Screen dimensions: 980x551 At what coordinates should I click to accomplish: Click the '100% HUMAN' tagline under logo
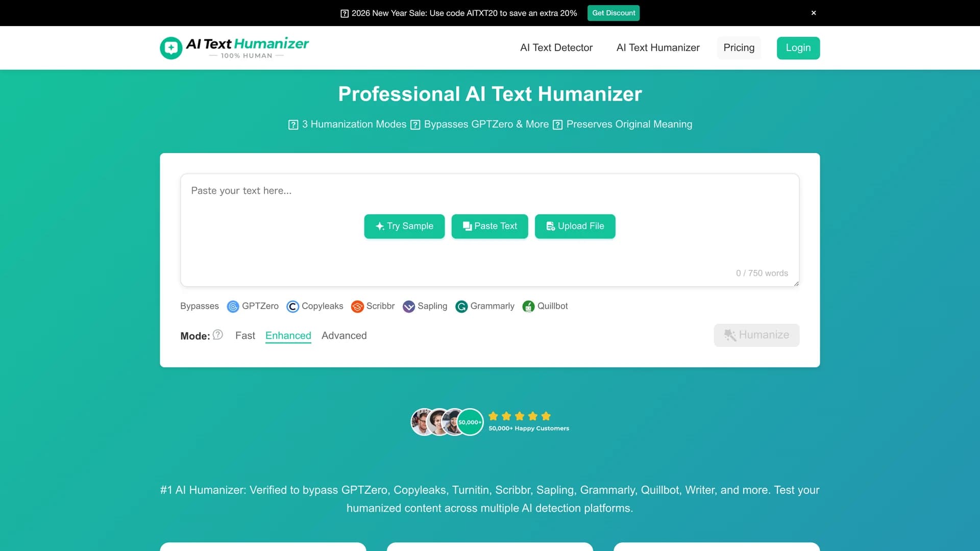click(247, 56)
